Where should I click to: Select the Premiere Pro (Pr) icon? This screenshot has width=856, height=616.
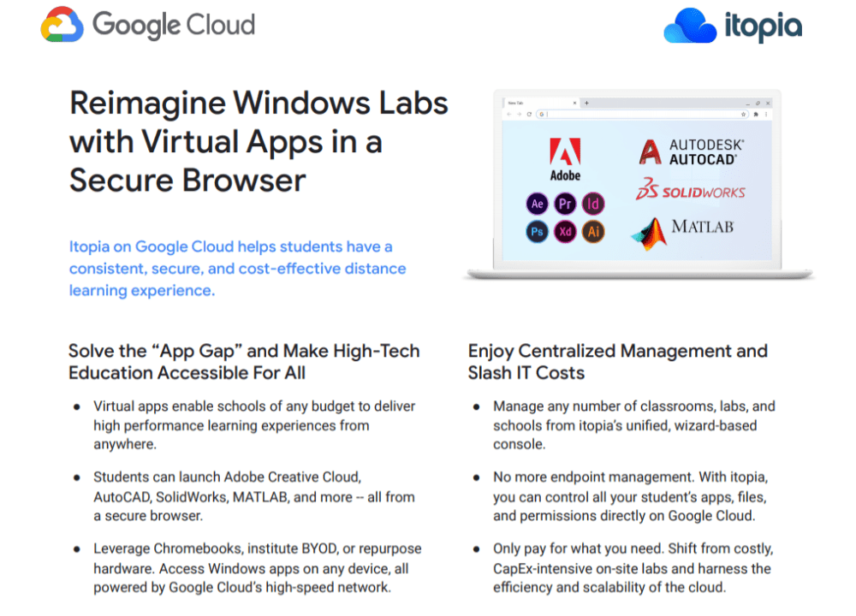(x=565, y=204)
